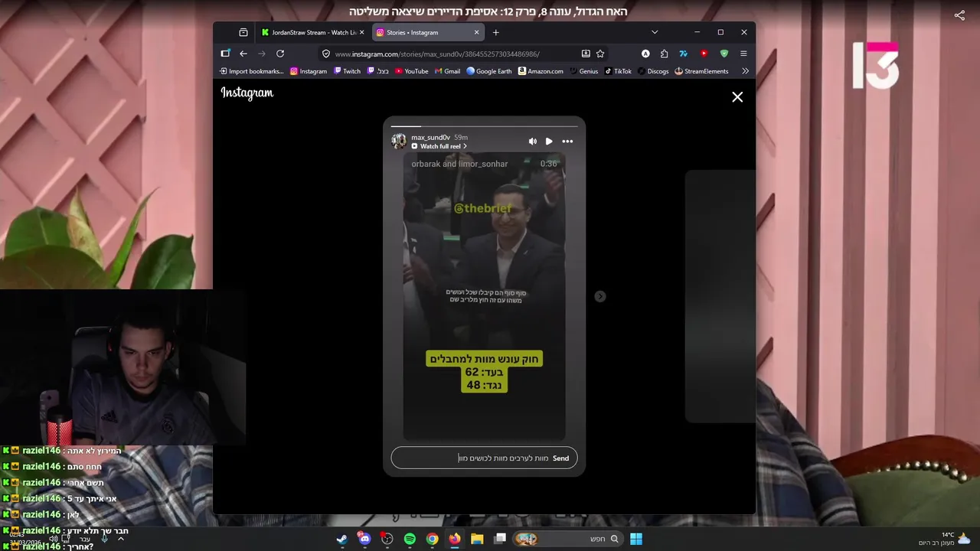980x551 pixels.
Task: Click the Windows Start button
Action: (636, 539)
